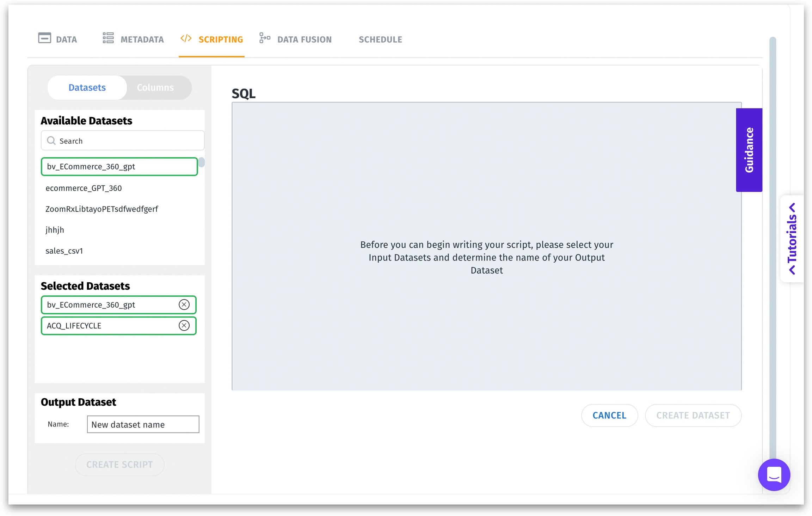Switch to the Data Fusion tab
The height and width of the screenshot is (516, 812).
coord(304,39)
